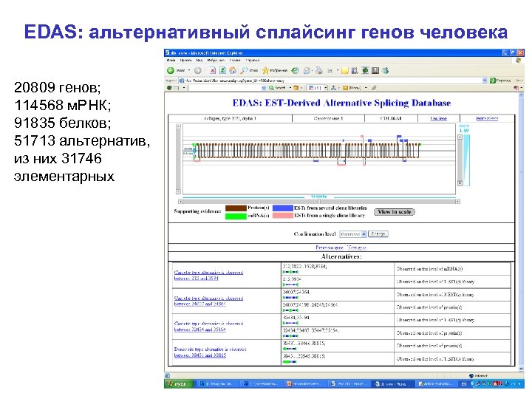The height and width of the screenshot is (399, 532).
Task: Click the last toolbar icon right of film-strip
Action: 386,71
